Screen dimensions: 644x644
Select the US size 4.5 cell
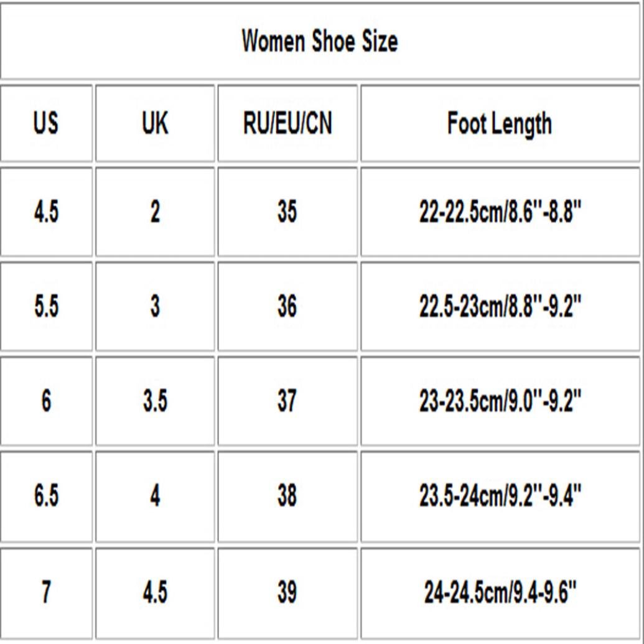pos(46,212)
